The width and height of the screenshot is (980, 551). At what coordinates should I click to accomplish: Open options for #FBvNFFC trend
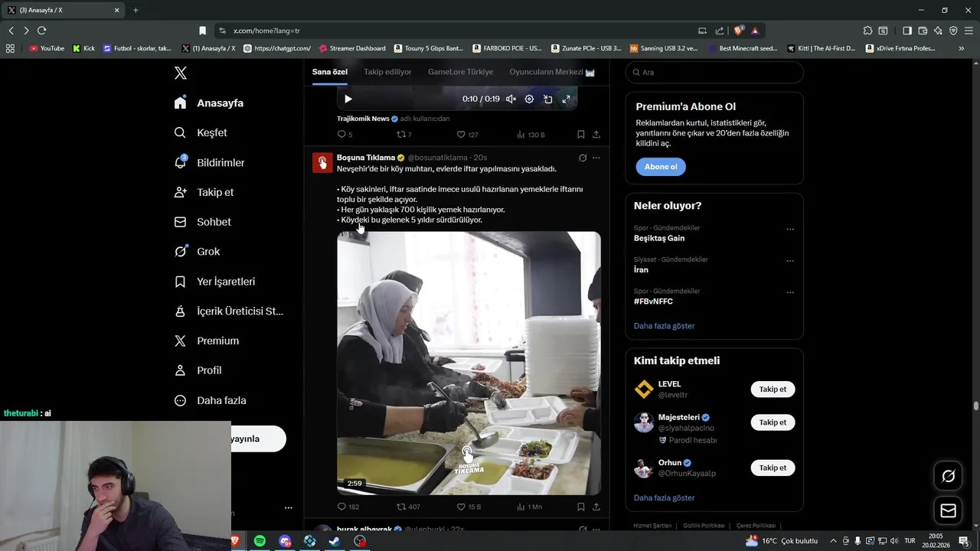point(790,292)
